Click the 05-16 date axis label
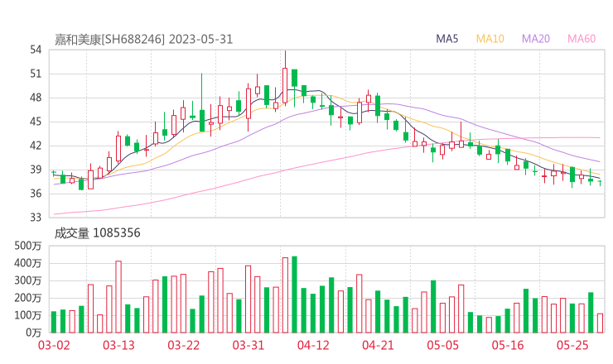The image size is (613, 364). [x=508, y=345]
